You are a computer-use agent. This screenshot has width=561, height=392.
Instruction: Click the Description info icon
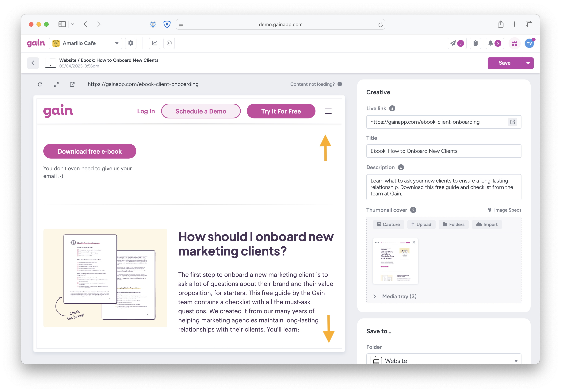click(x=401, y=167)
